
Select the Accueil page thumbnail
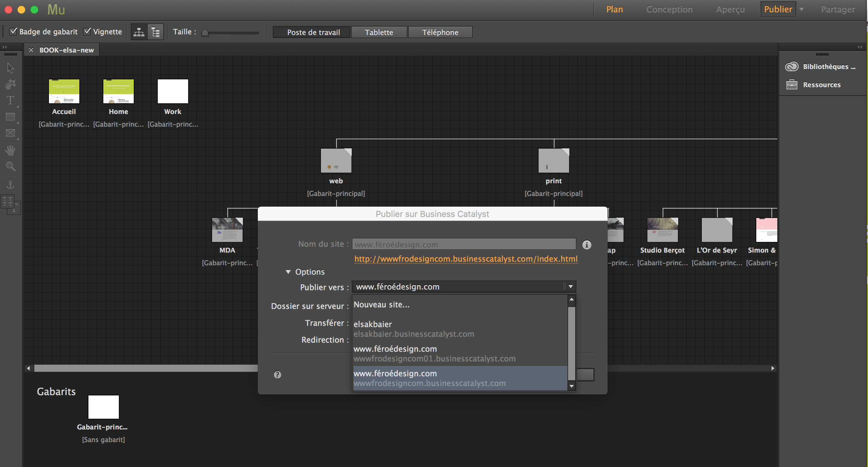point(64,91)
